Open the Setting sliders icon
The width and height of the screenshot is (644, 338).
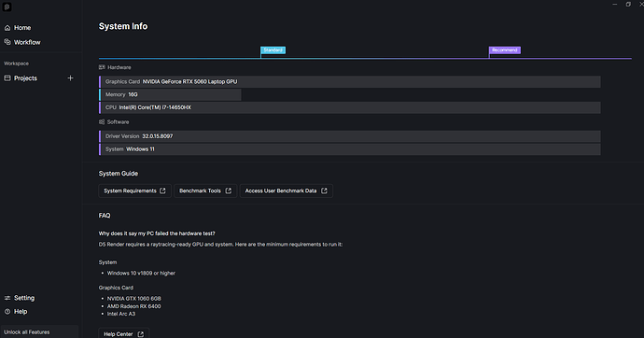[x=7, y=298]
